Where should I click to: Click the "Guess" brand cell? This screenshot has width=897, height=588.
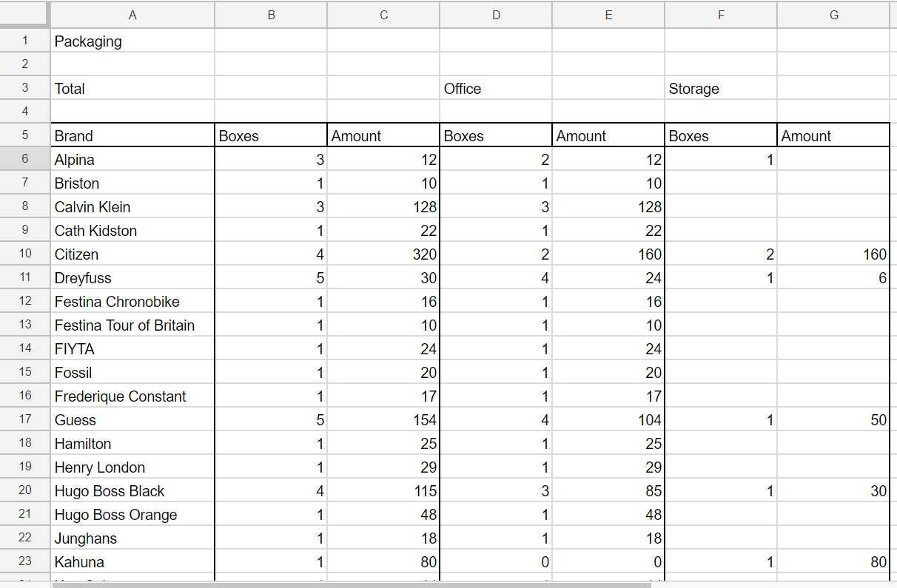(132, 420)
